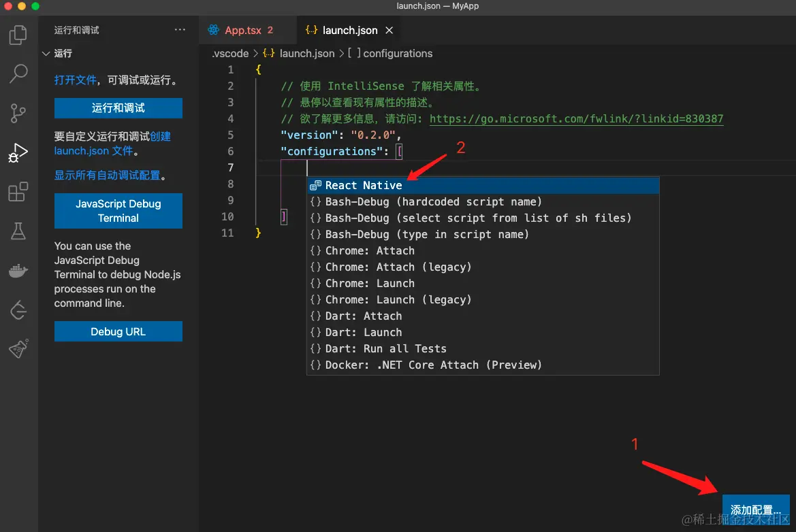Click the 打开文件 link
The image size is (796, 532).
coord(75,80)
